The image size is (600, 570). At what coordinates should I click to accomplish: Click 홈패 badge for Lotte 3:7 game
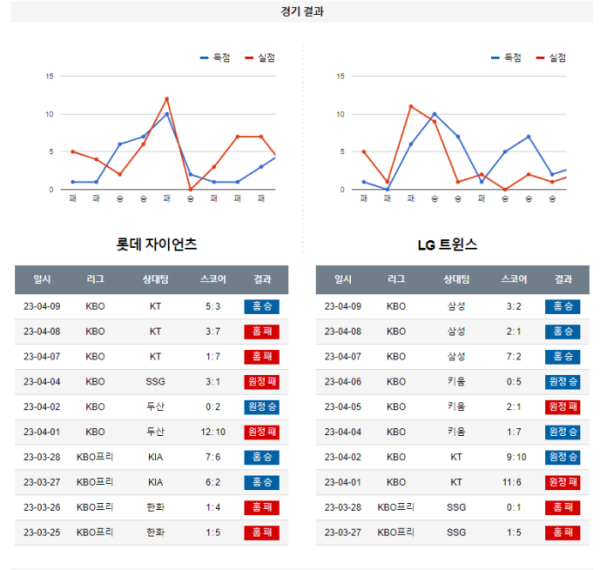coord(262,332)
